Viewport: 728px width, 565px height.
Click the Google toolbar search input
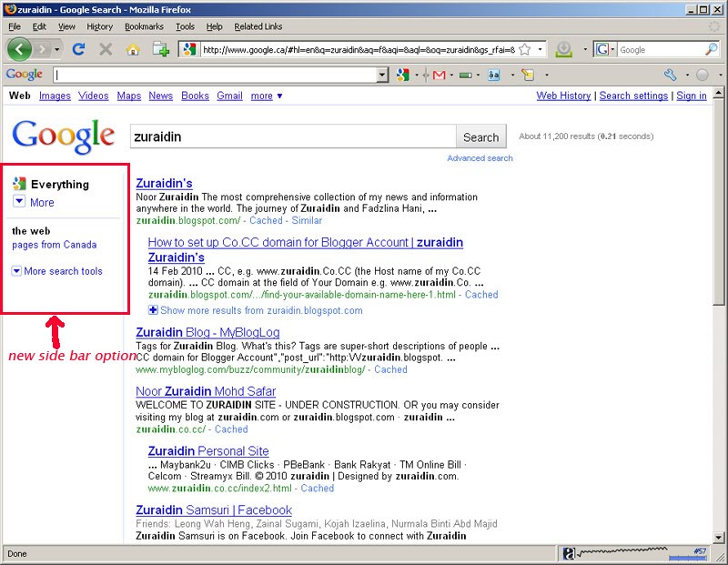point(216,75)
